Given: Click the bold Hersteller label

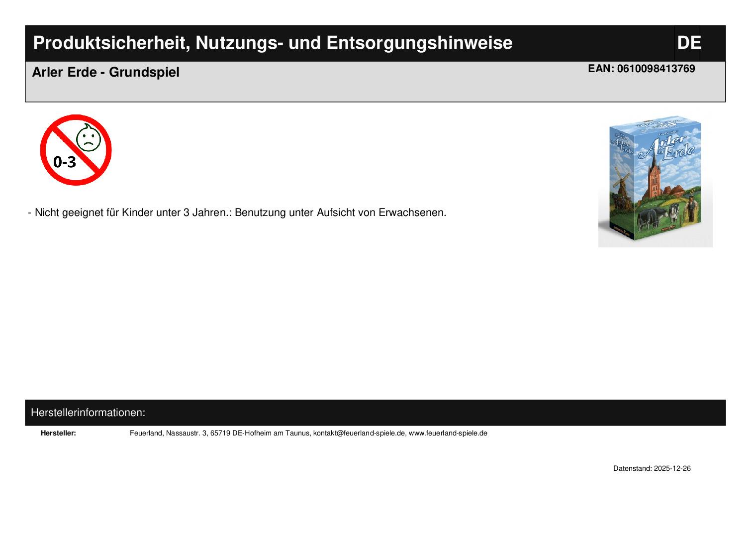Looking at the screenshot, I should [58, 433].
